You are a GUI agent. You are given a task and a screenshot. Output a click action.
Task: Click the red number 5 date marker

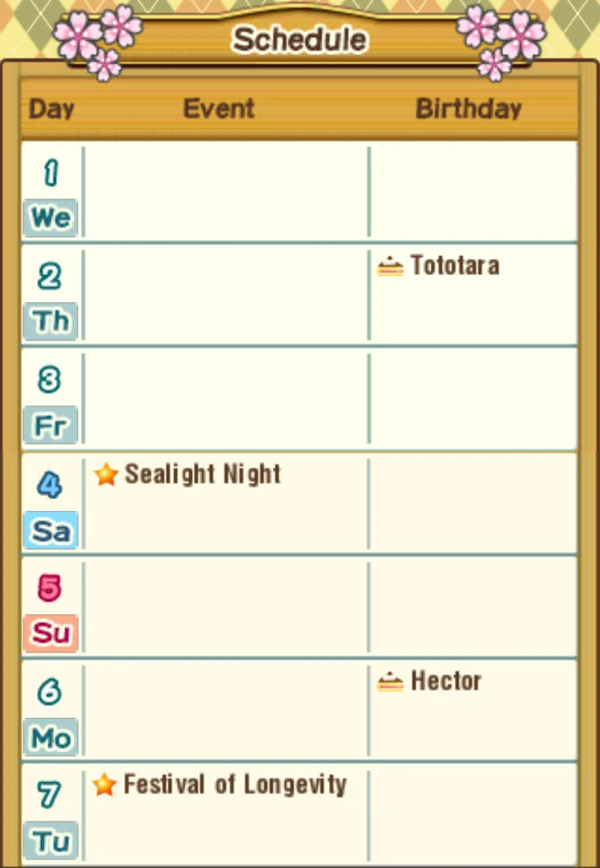50,587
